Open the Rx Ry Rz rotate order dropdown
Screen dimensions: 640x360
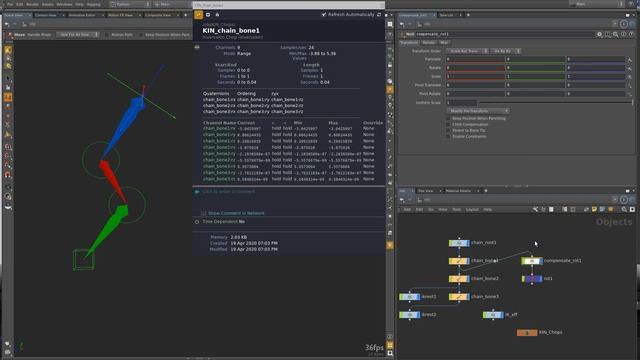coord(505,51)
